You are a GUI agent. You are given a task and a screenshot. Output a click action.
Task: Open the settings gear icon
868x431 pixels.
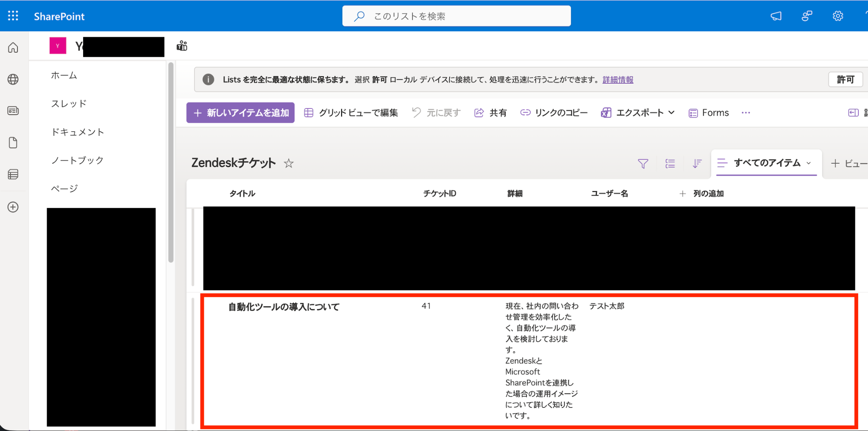click(x=837, y=16)
